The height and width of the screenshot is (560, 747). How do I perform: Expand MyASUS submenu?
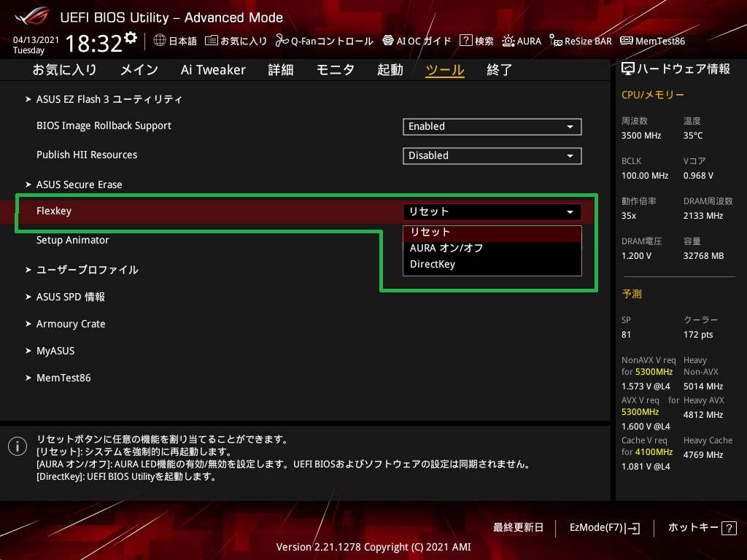coord(55,351)
